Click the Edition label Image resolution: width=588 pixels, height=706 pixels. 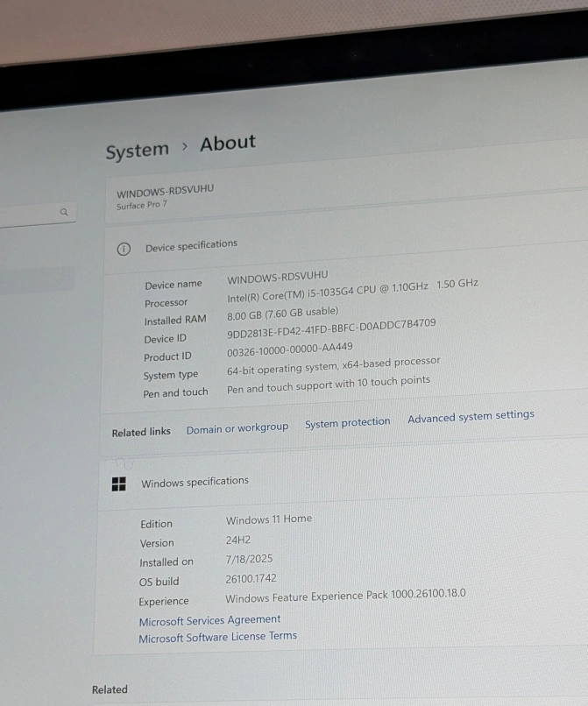point(156,524)
